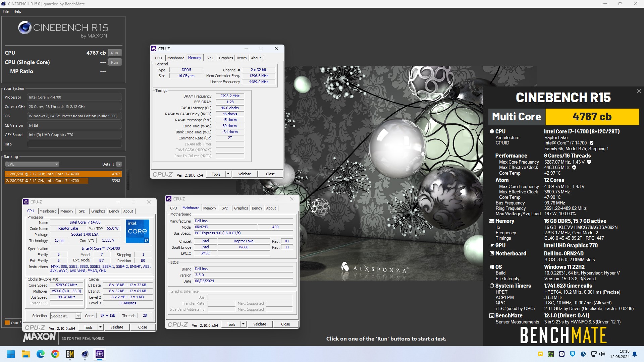Open Tools dropdown arrow in Mainboard CPU-Z window
644x362 pixels.
coord(243,324)
